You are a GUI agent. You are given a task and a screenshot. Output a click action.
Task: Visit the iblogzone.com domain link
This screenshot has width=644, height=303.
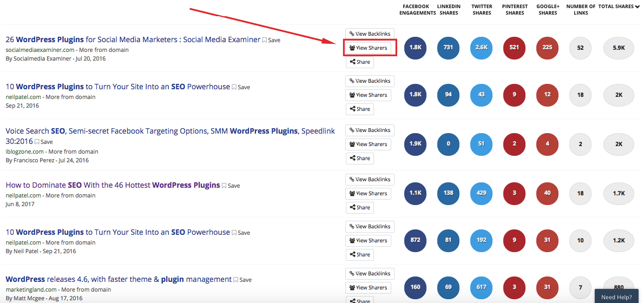(25, 151)
